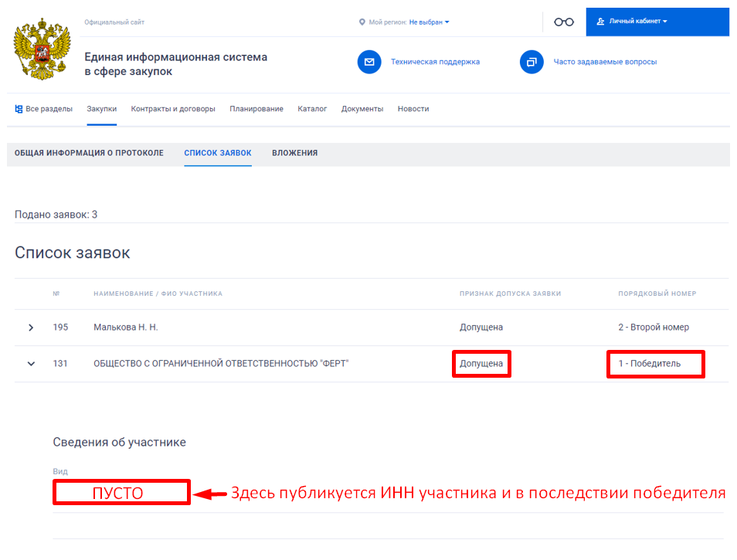Viewport: 737px width, 560px height.
Task: Click Допущена status in ФЕРТ row
Action: tap(481, 364)
